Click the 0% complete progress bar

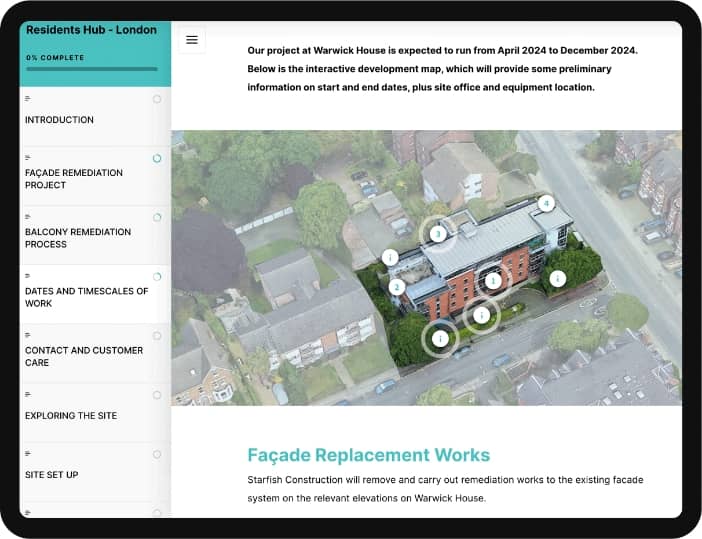pos(92,69)
